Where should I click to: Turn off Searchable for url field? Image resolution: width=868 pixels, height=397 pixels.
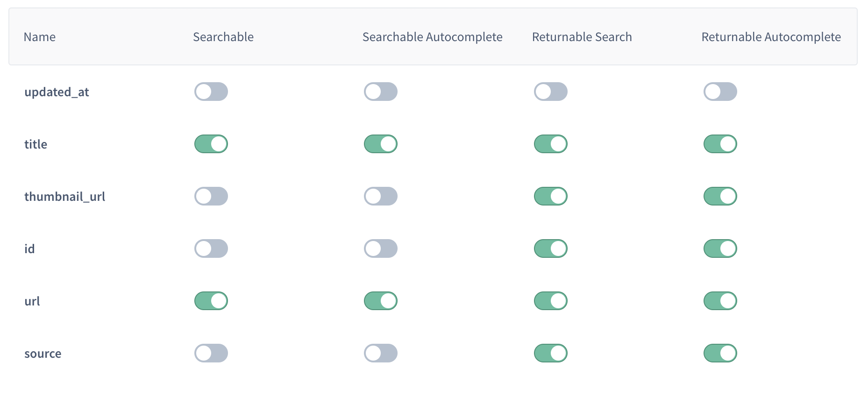(211, 301)
